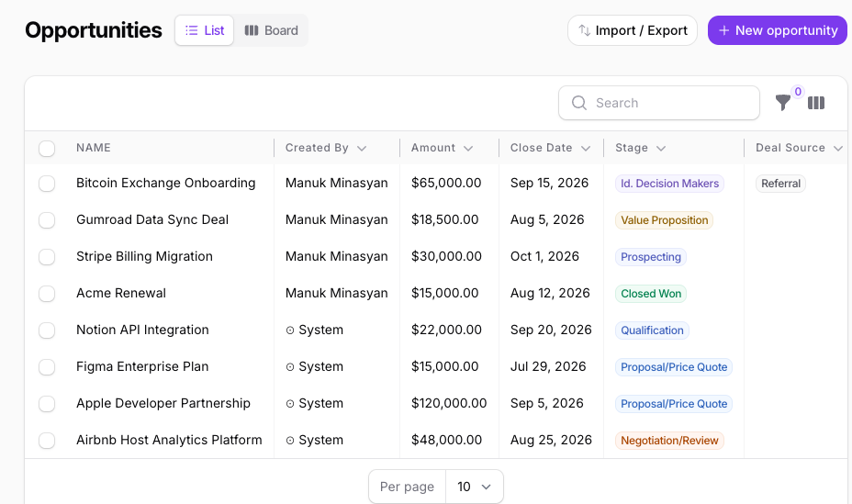Screen dimensions: 852x504
Task: Click the $65,000.00 amount cell
Action: (446, 183)
